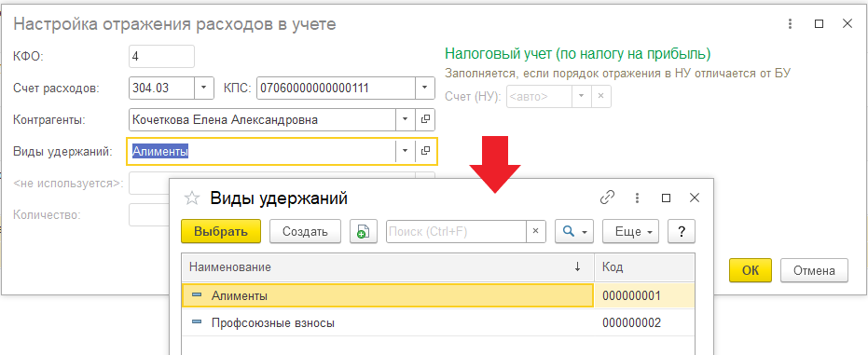Open three-dot menu of 'Настройка отражения расходов' window

click(x=790, y=24)
